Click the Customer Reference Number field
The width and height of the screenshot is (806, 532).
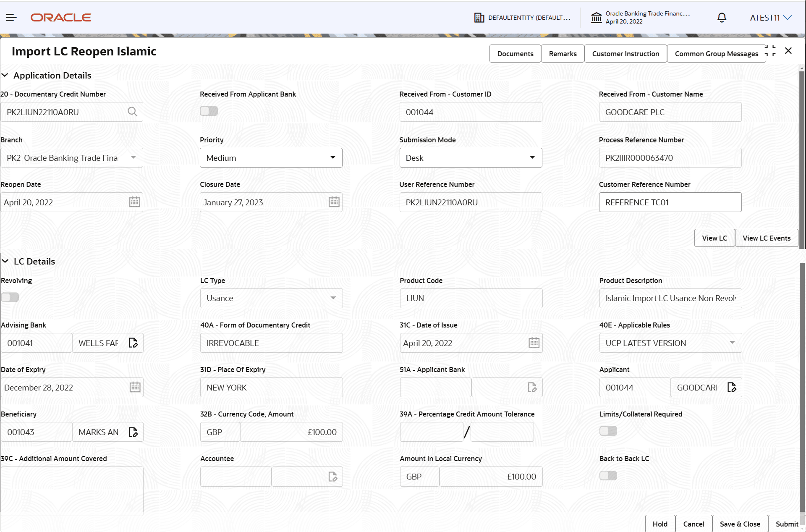point(670,202)
